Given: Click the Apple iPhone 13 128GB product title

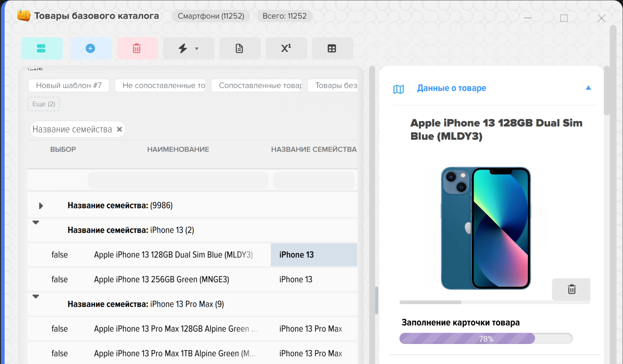Looking at the screenshot, I should [496, 129].
